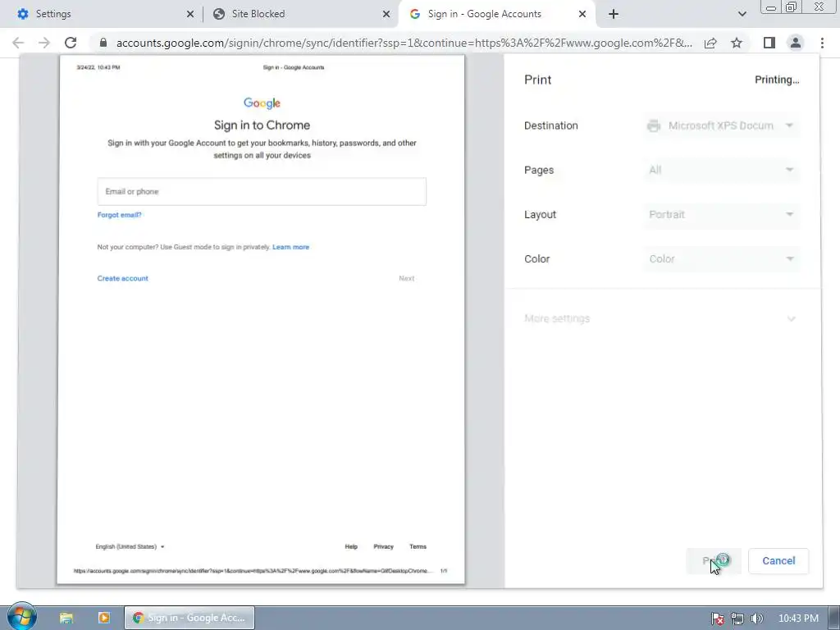Click the Help link in preview footer
Viewport: 840px width, 630px height.
(x=351, y=547)
